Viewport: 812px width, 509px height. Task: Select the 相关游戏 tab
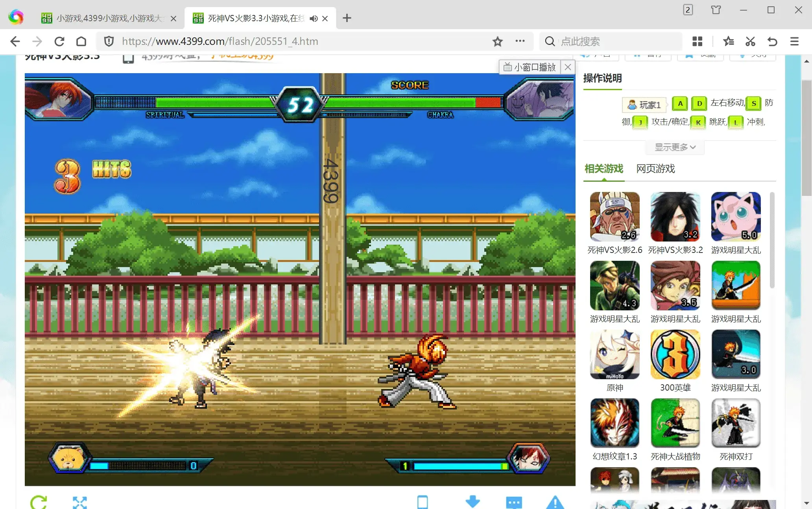603,169
